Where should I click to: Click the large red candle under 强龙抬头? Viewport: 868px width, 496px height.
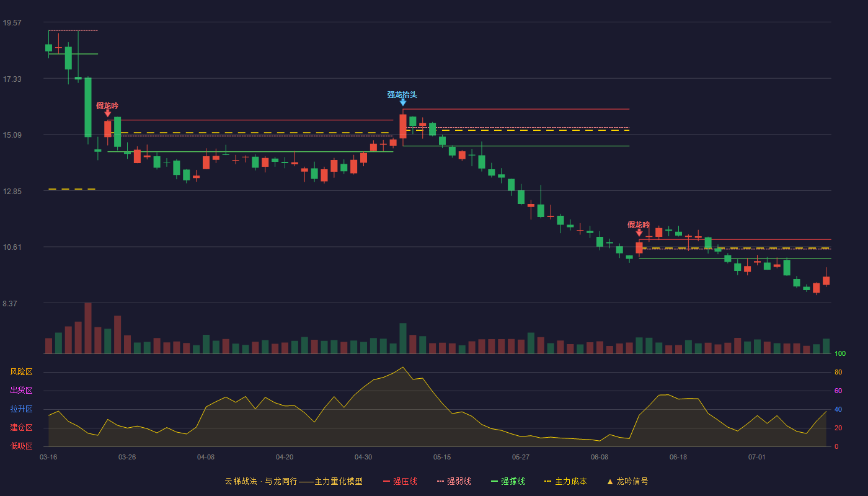pyautogui.click(x=403, y=126)
